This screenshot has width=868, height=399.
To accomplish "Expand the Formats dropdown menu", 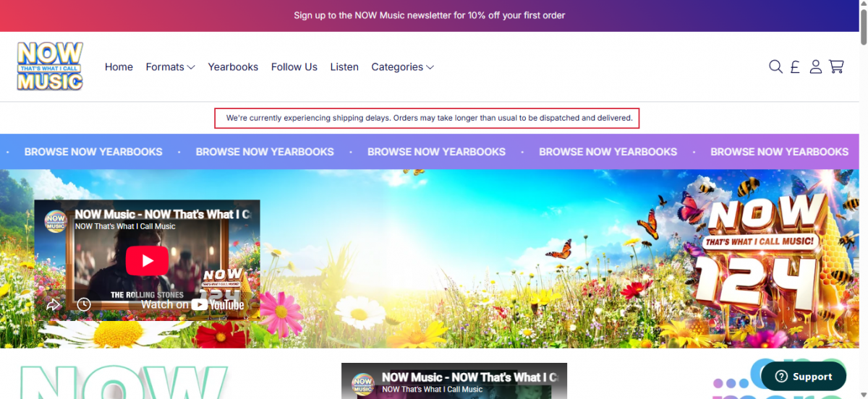I will pyautogui.click(x=170, y=66).
